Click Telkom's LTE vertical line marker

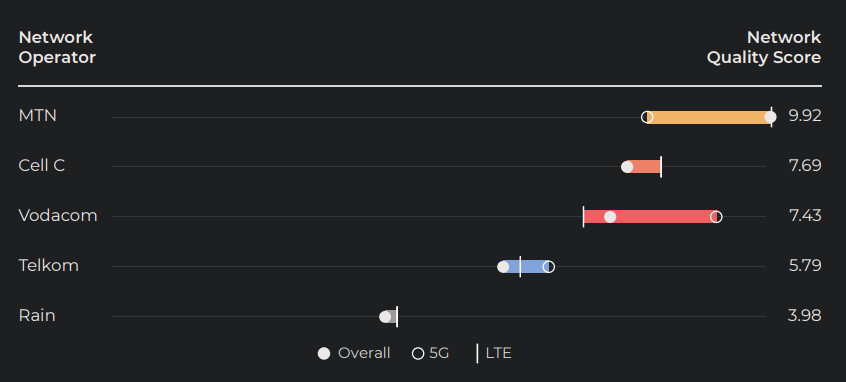(520, 267)
